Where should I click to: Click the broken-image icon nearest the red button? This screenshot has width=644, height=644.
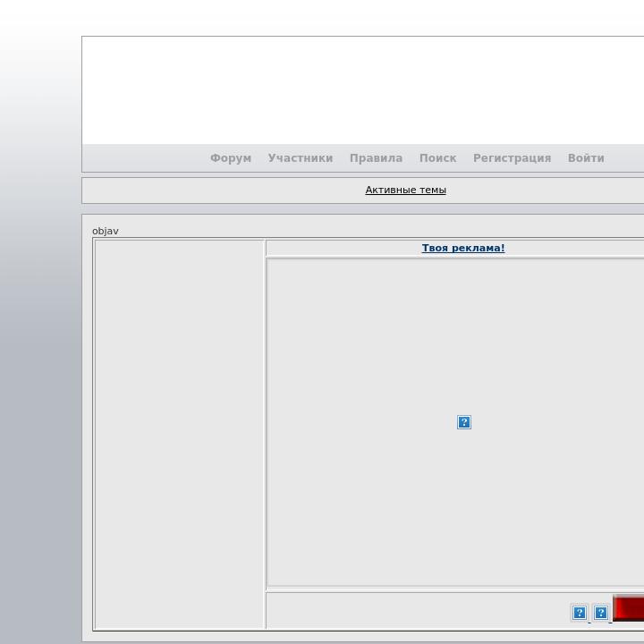(x=601, y=614)
